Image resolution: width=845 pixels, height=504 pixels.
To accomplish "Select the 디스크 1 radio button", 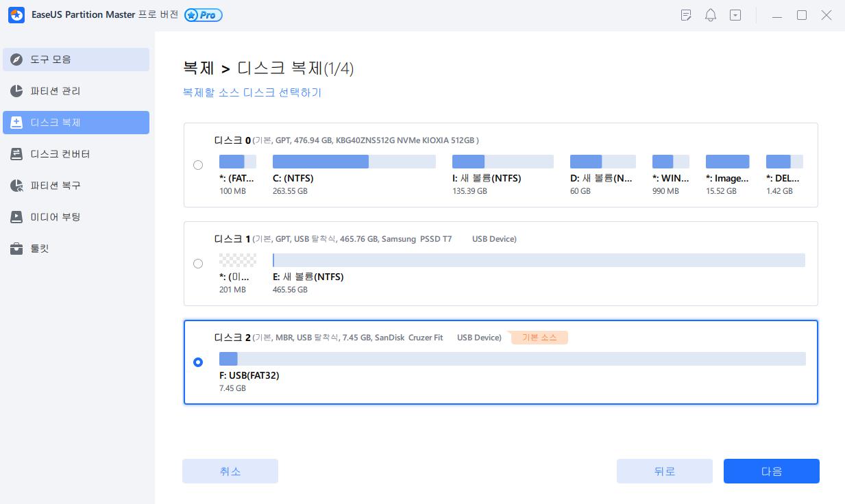I will coord(198,264).
